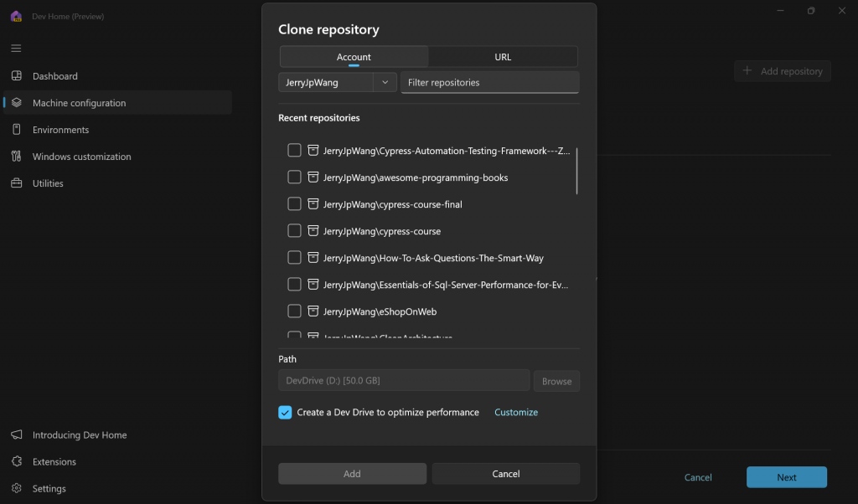Open the Customize Dev Drive link
The height and width of the screenshot is (504, 858).
point(516,412)
